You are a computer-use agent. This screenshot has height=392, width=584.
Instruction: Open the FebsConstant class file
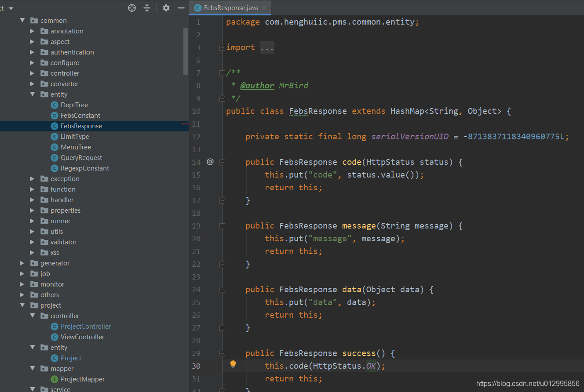80,115
